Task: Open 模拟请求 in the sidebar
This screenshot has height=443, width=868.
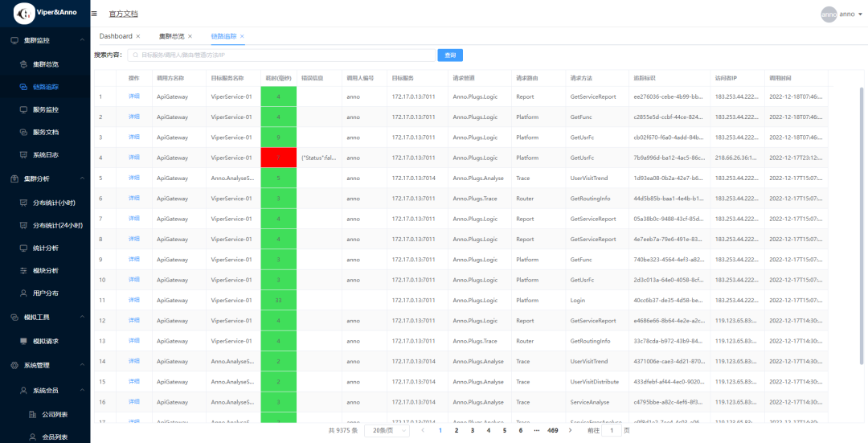Action: coord(45,341)
